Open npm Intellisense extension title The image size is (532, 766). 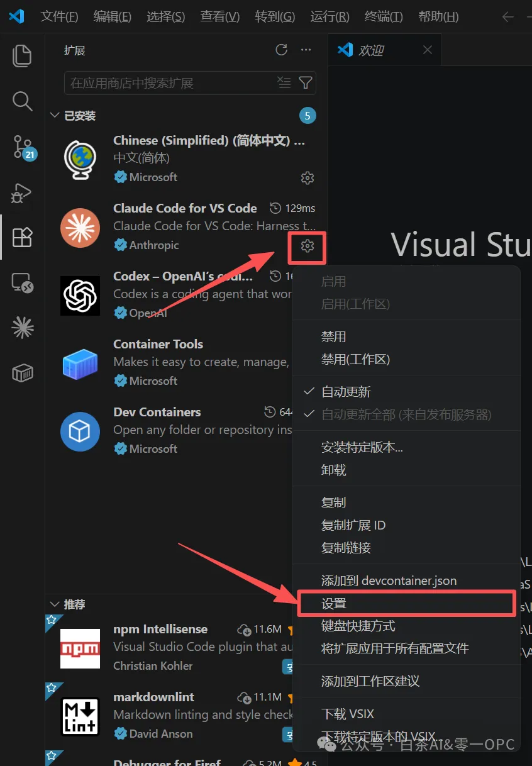coord(160,629)
